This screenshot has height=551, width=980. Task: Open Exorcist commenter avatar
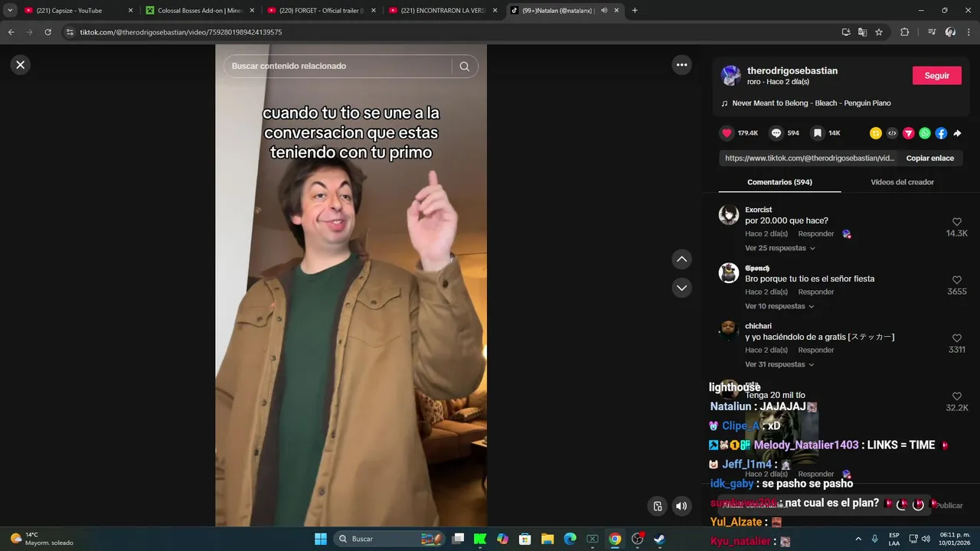coord(729,215)
